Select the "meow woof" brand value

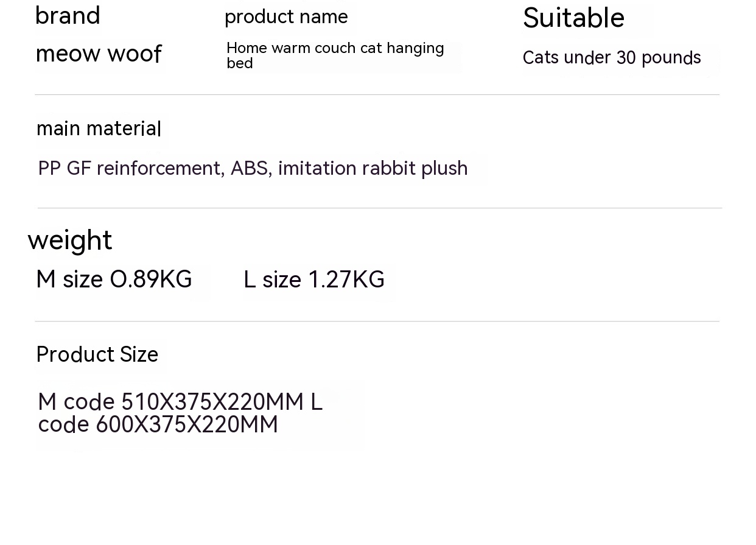click(99, 54)
